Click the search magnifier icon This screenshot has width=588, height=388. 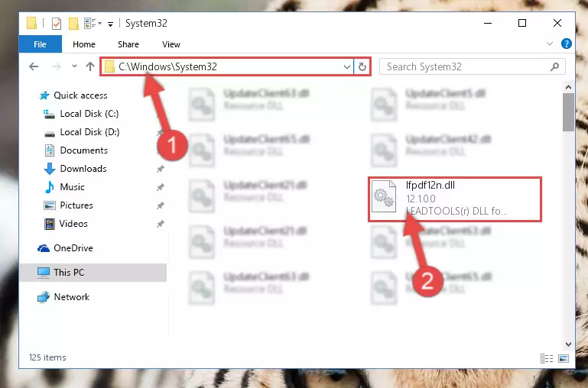554,66
